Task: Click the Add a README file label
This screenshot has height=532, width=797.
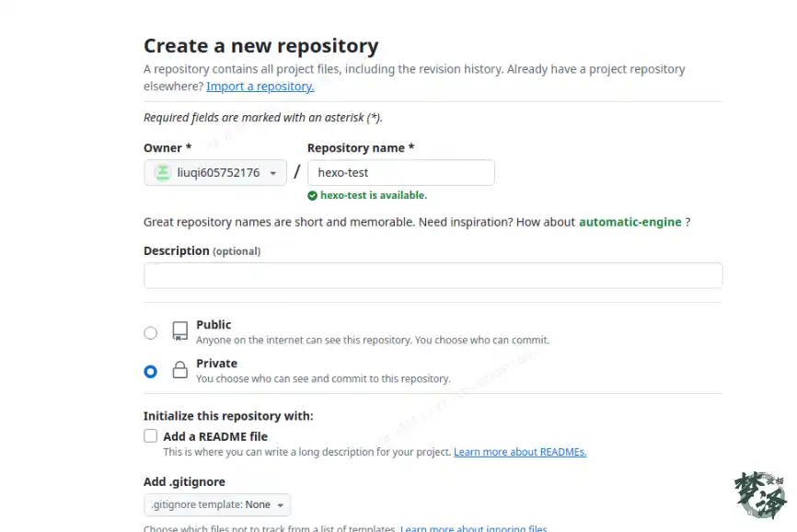Action: 215,436
